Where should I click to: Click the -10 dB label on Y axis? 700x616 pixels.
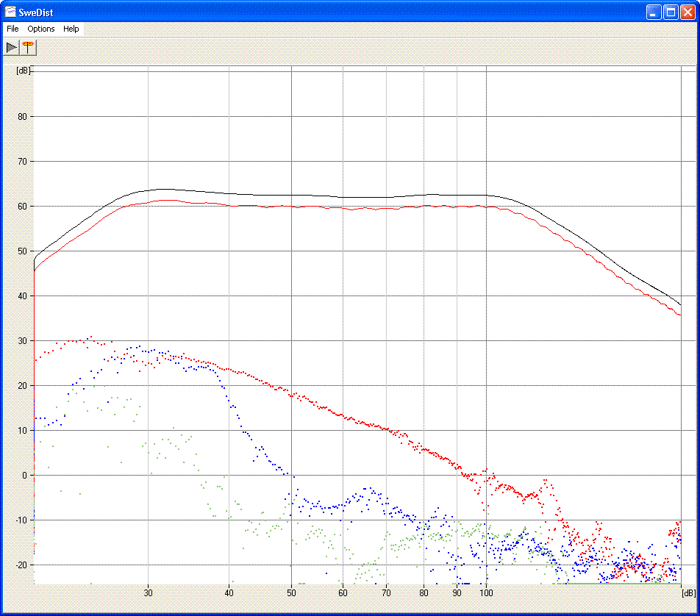click(x=21, y=520)
